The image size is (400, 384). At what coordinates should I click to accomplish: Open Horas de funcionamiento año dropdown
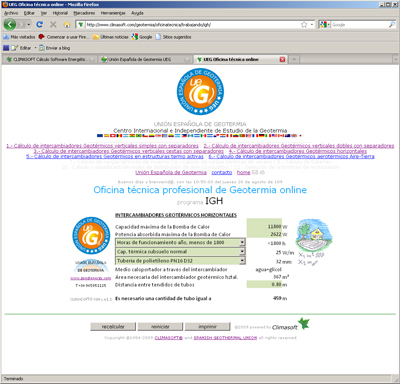tap(180, 242)
